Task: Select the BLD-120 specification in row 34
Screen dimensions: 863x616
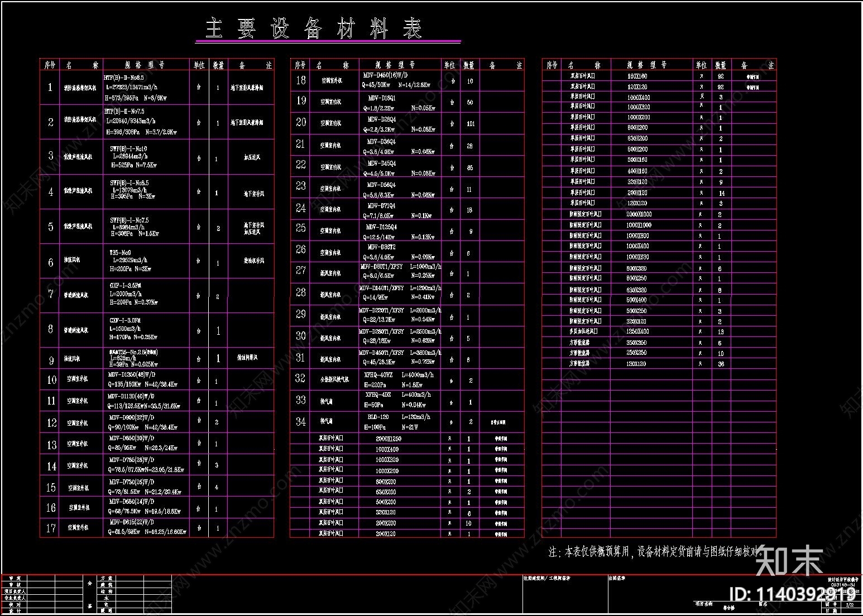Action: pos(399,422)
